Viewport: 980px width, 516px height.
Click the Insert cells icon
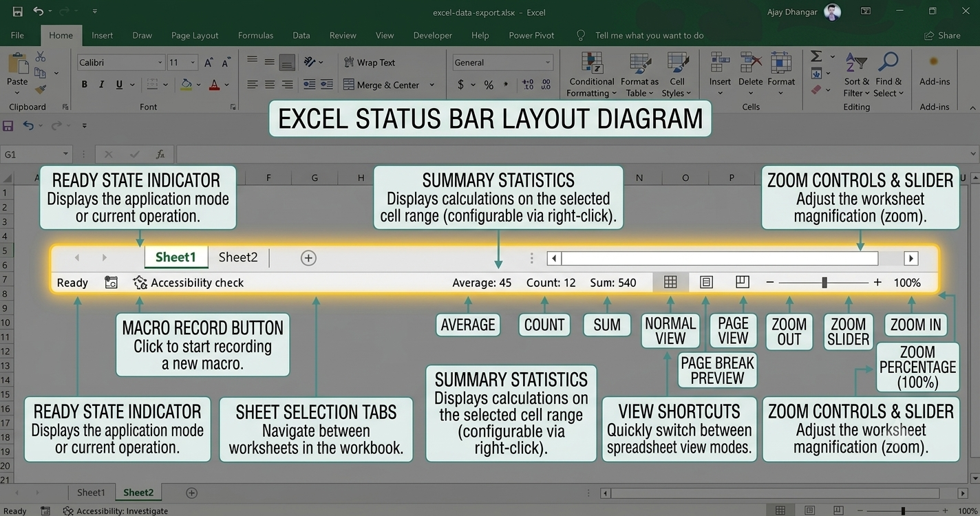[x=720, y=63]
